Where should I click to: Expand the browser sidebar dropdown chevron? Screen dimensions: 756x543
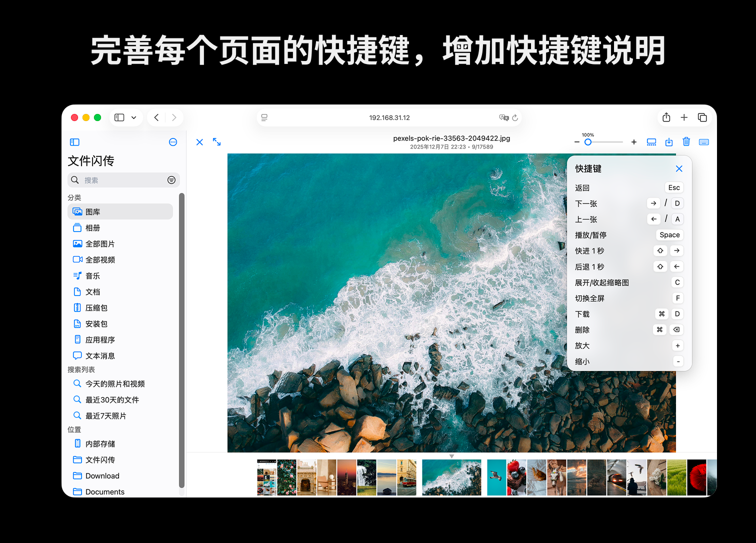click(x=134, y=117)
